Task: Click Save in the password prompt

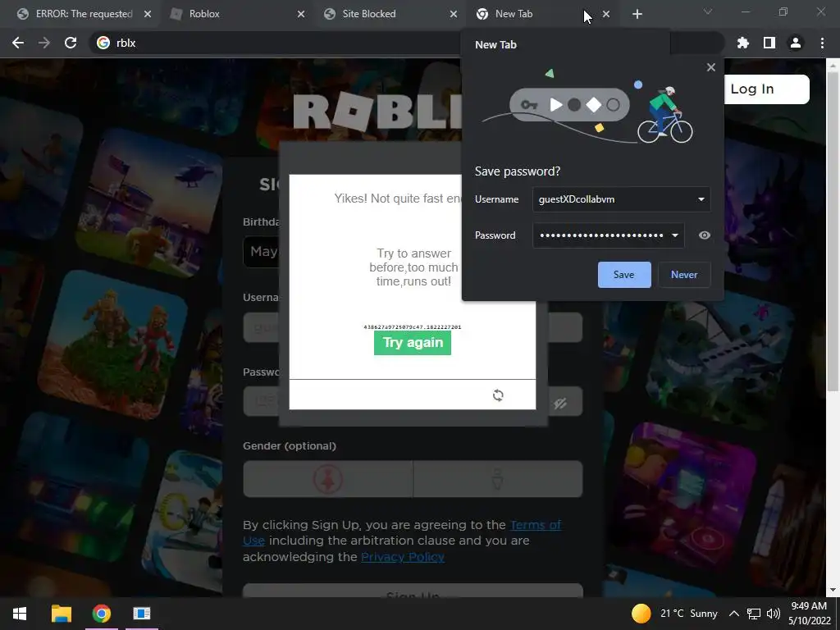Action: point(624,274)
